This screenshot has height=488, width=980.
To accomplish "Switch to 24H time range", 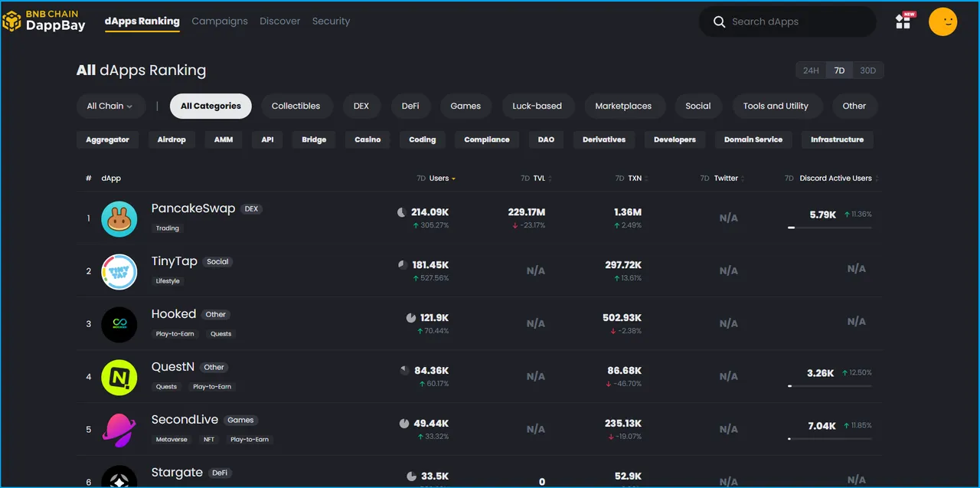I will (x=811, y=70).
